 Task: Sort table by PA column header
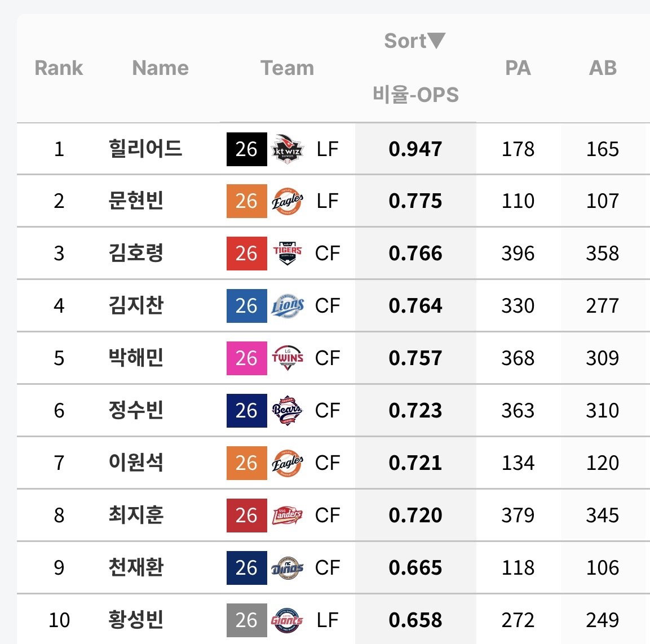coord(518,68)
